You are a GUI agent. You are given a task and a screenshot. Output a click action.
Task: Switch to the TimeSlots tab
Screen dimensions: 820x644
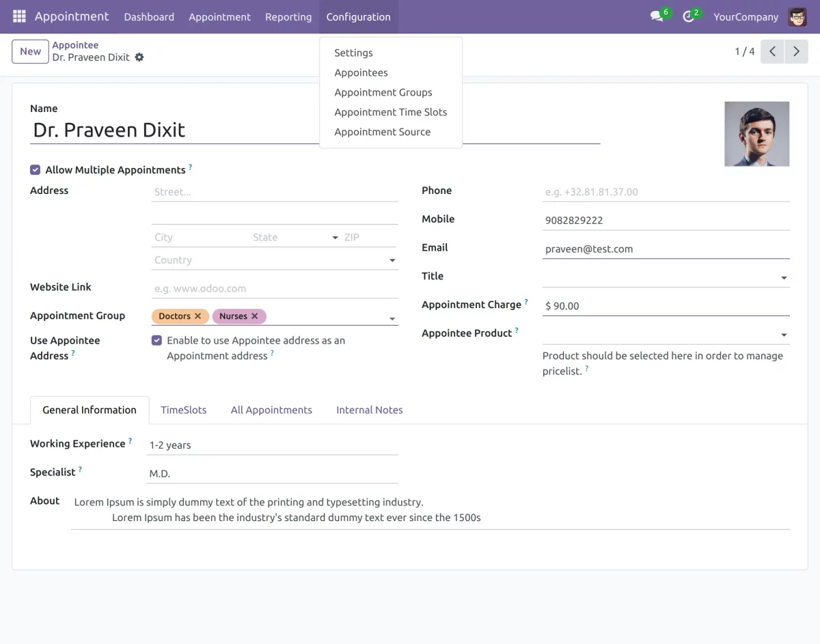183,410
